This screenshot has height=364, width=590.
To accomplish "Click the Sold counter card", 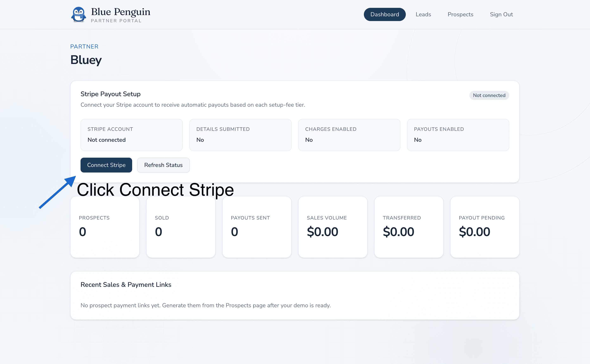I will click(x=181, y=226).
